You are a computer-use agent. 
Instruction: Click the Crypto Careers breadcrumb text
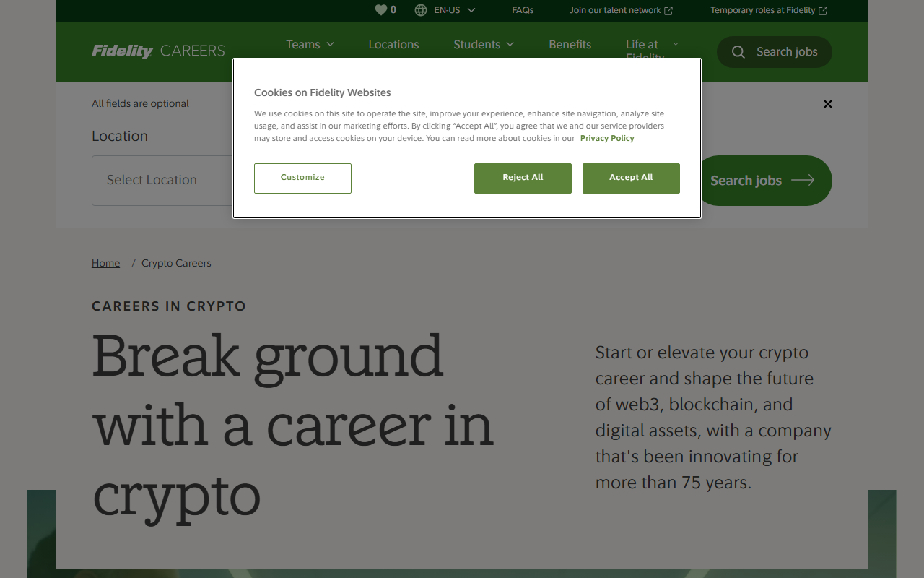coord(176,263)
